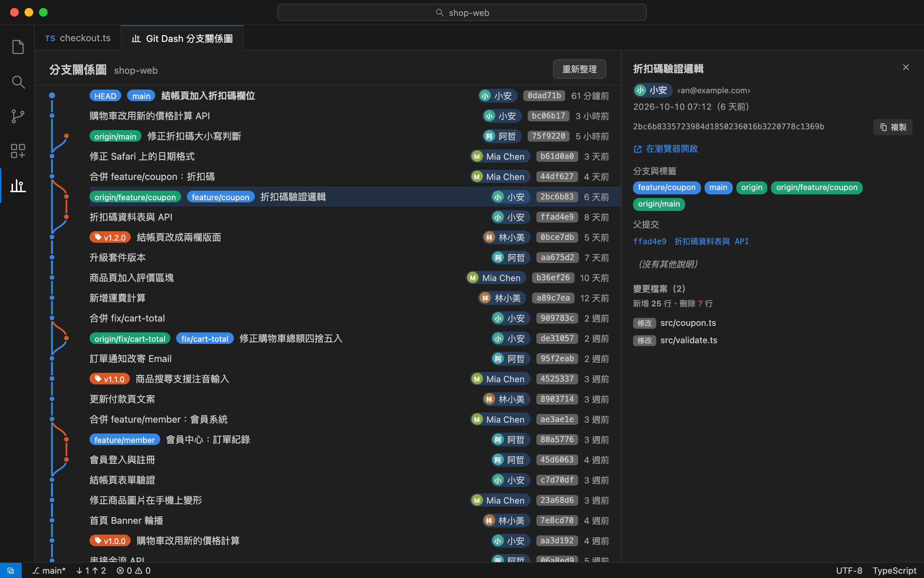Click author 小安 chip in details panel

tap(652, 91)
